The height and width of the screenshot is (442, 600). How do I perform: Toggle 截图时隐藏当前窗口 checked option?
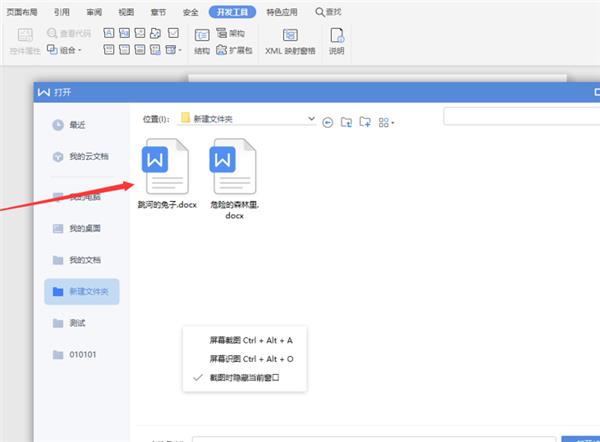point(244,378)
